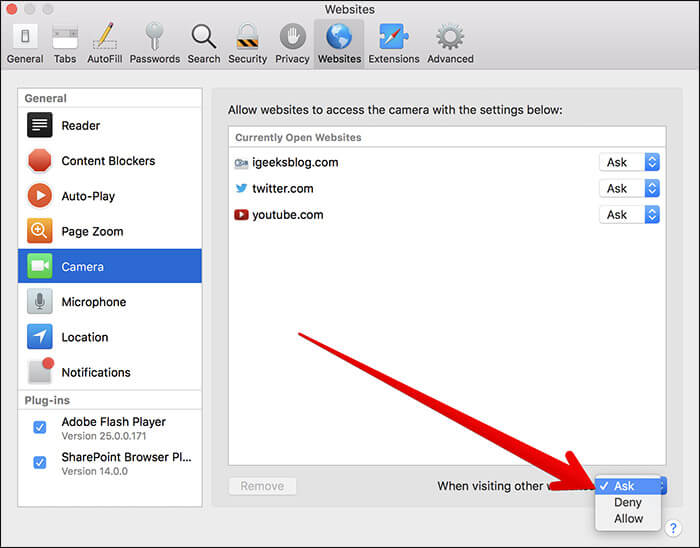Open the General preferences pane icon
Viewport: 700px width, 548px height.
[x=25, y=36]
